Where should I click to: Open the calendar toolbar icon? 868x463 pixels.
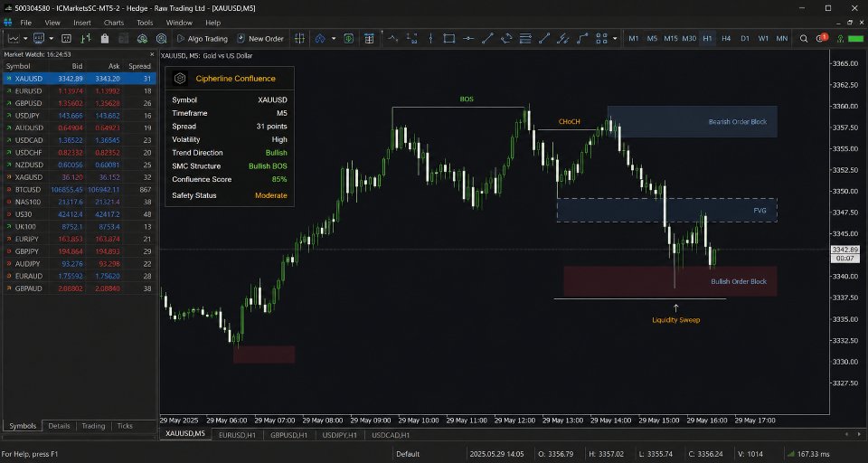point(369,39)
